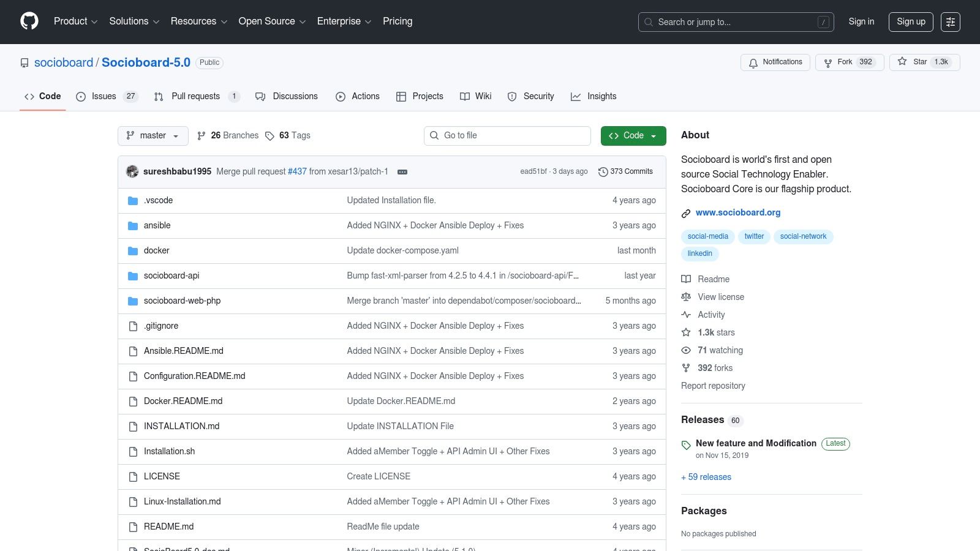Click the ansible folder icon
Viewport: 980px width, 551px height.
tap(133, 226)
